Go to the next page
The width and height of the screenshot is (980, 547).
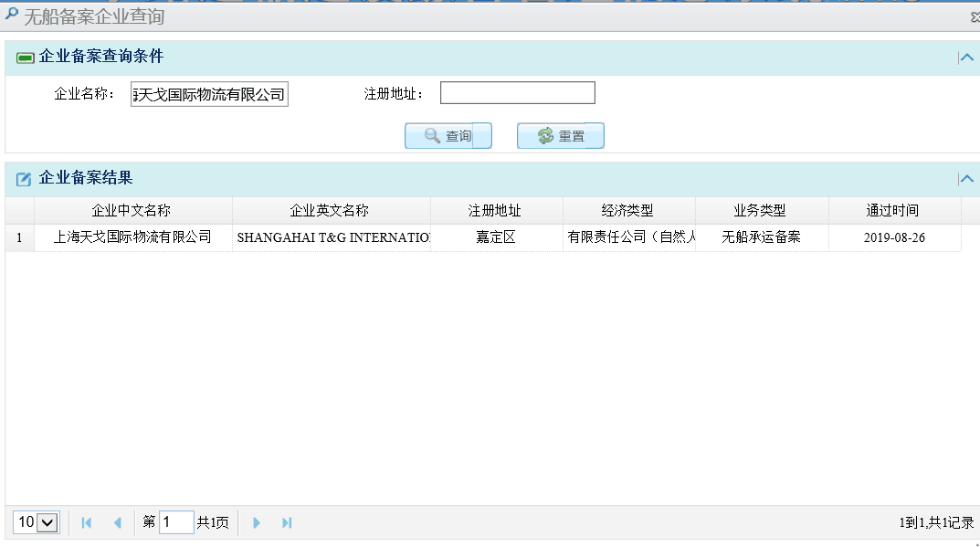(257, 522)
